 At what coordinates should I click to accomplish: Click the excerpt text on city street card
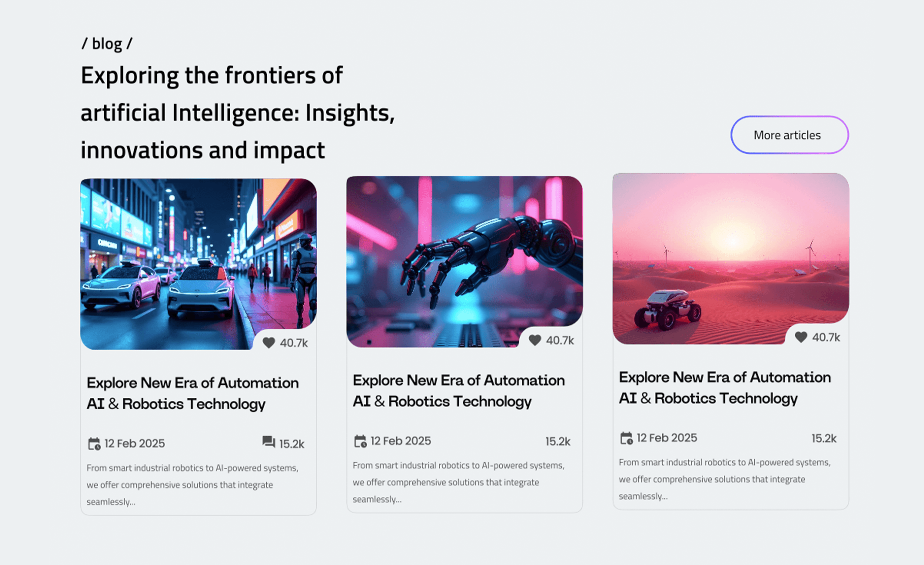coord(192,485)
